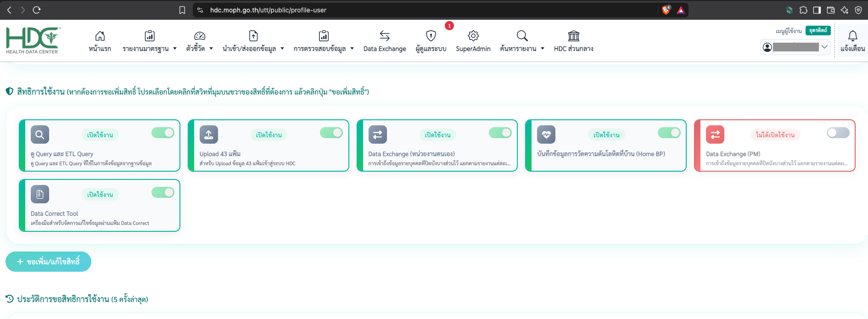The width and height of the screenshot is (868, 319).
Task: Enable the Data Exchange (PM) switch
Action: click(838, 133)
